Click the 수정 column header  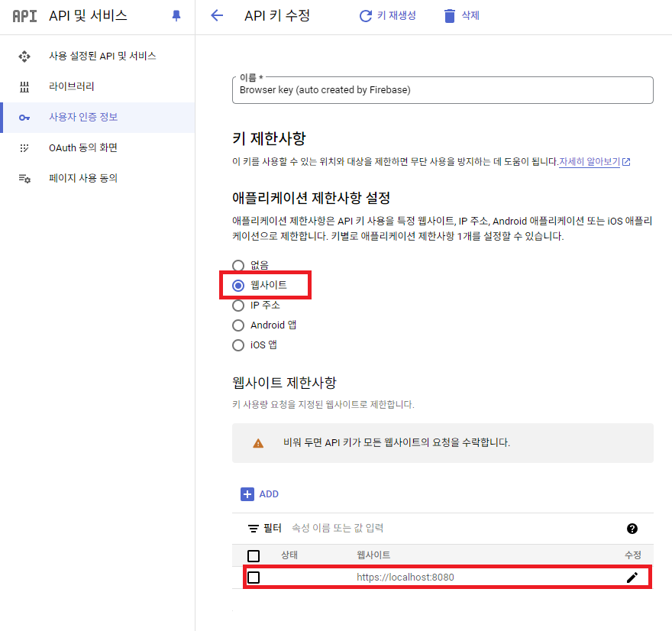632,555
